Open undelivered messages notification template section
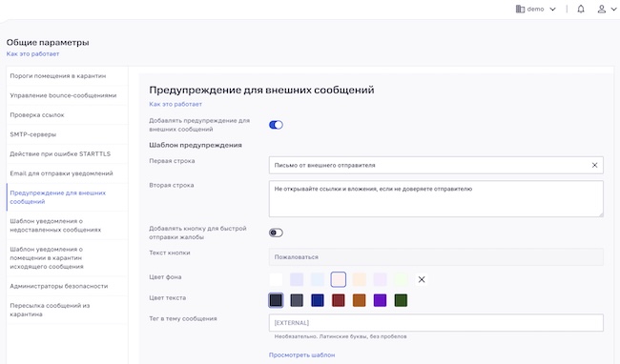The image size is (620, 364). (67, 226)
